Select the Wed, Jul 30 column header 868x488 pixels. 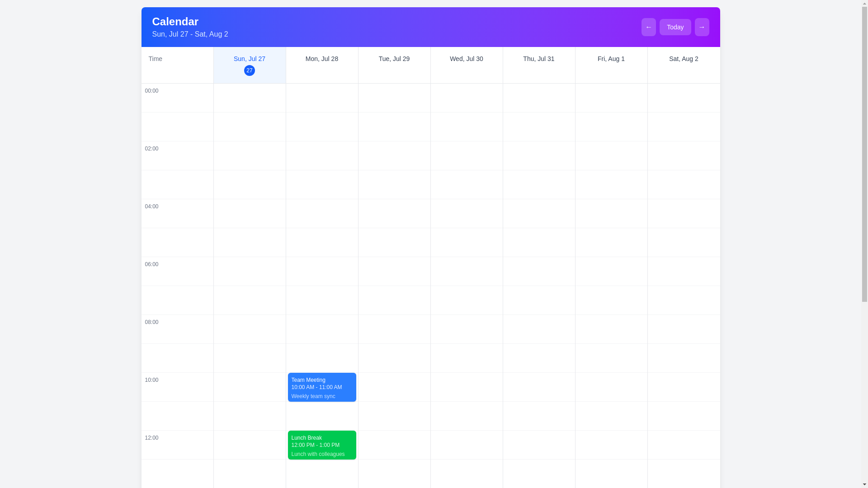(467, 65)
